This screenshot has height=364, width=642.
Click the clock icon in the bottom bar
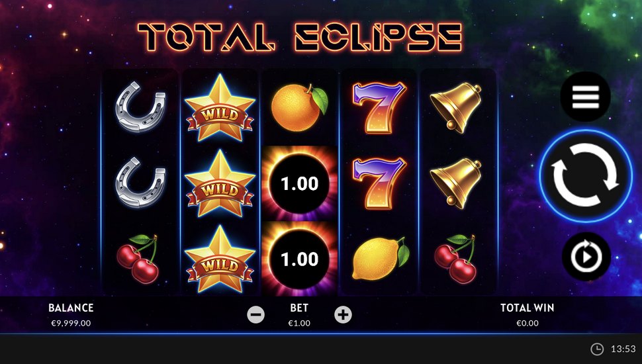(596, 349)
